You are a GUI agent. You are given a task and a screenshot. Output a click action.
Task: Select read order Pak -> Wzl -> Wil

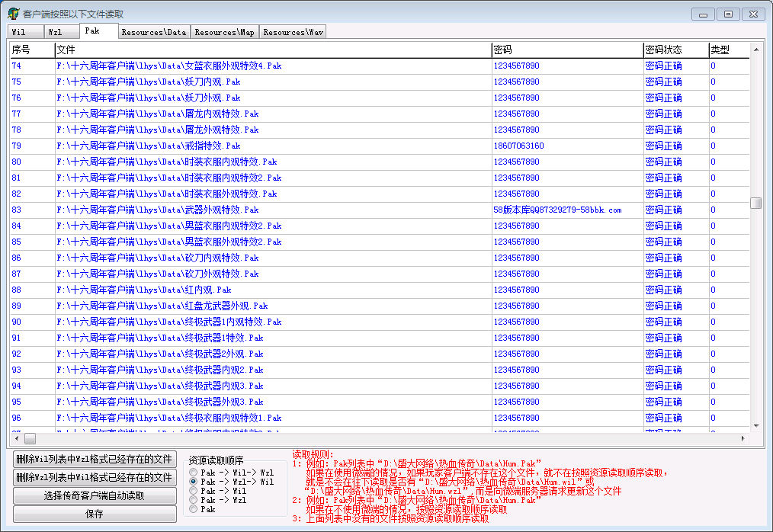click(x=194, y=481)
